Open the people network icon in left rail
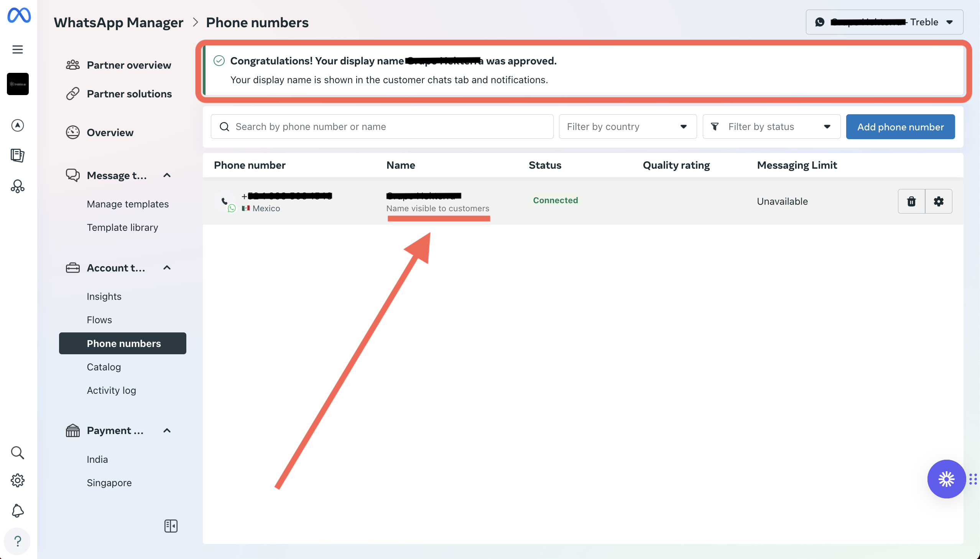 [x=18, y=187]
